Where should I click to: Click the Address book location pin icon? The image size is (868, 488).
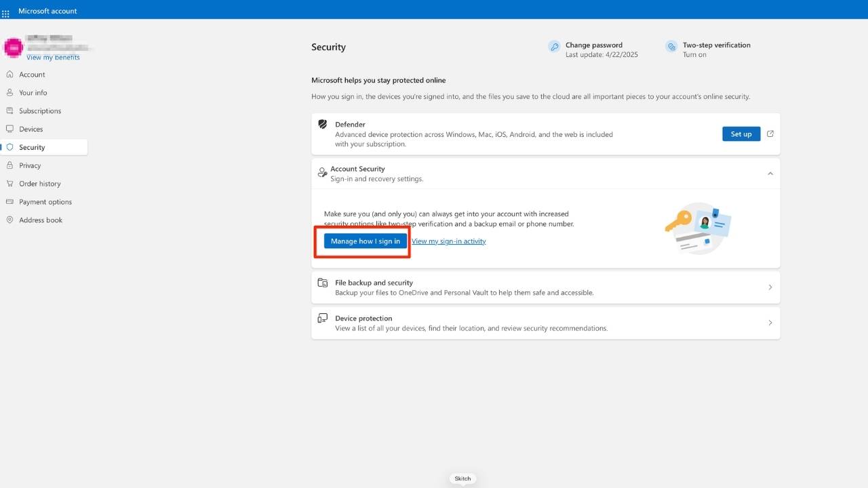tap(9, 220)
